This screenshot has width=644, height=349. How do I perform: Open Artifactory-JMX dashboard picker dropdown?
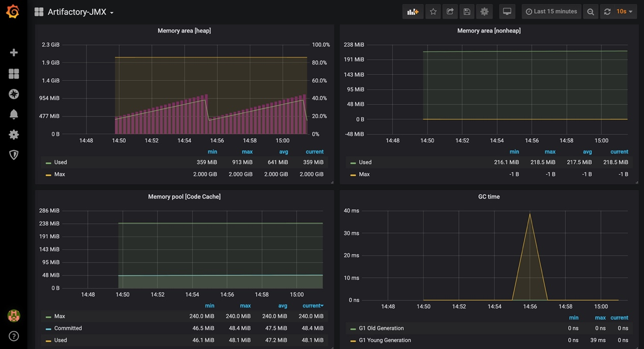click(80, 12)
